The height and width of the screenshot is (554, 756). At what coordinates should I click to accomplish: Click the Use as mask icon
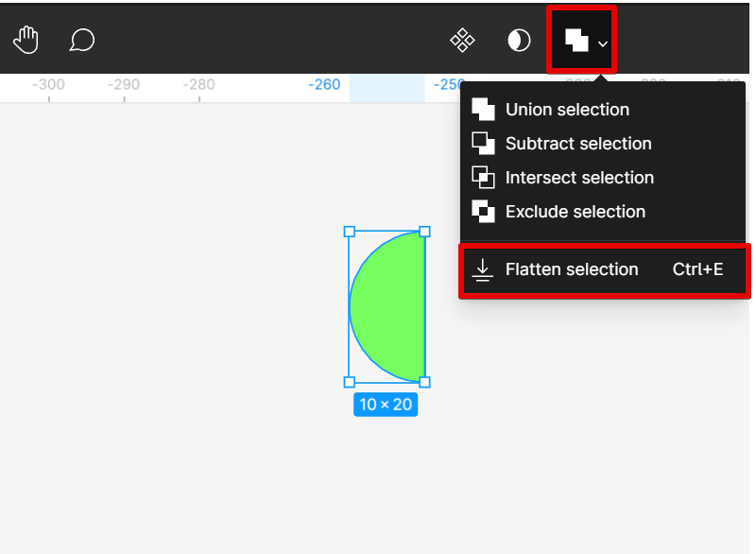(519, 40)
